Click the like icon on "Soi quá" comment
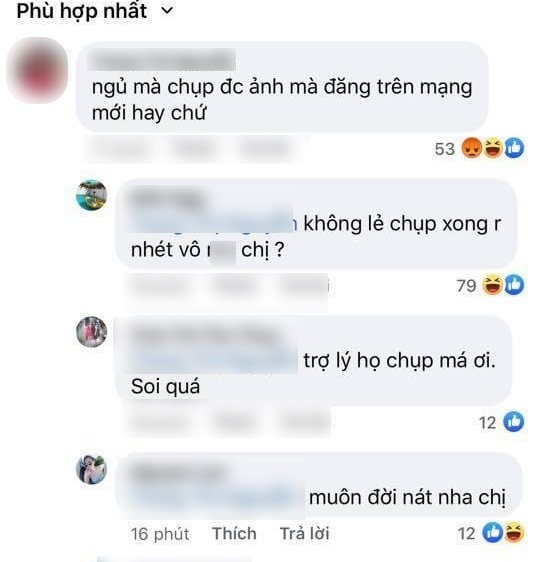Screen dimensions: 540x562 pyautogui.click(x=513, y=422)
